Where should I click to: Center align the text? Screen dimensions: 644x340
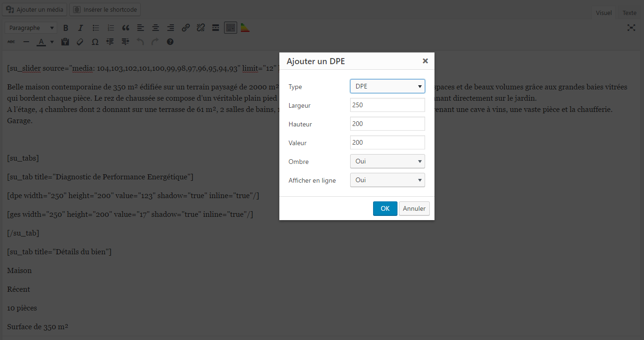pyautogui.click(x=156, y=28)
